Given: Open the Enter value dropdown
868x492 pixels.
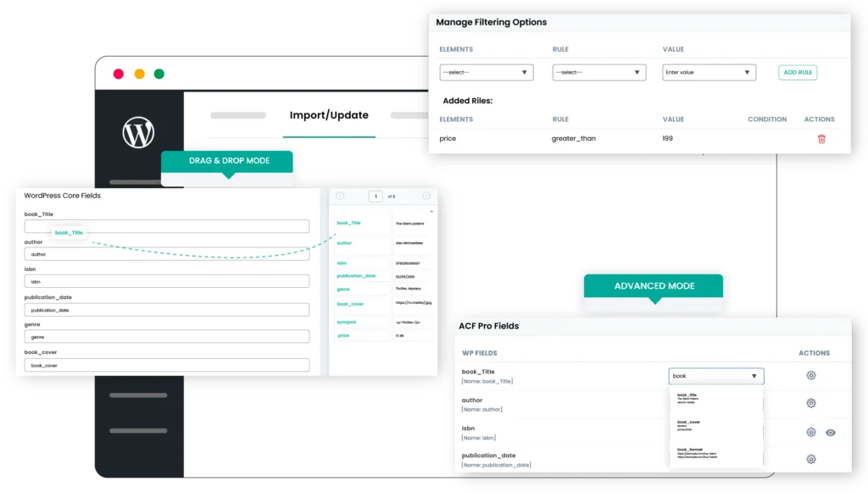Looking at the screenshot, I should (x=709, y=72).
